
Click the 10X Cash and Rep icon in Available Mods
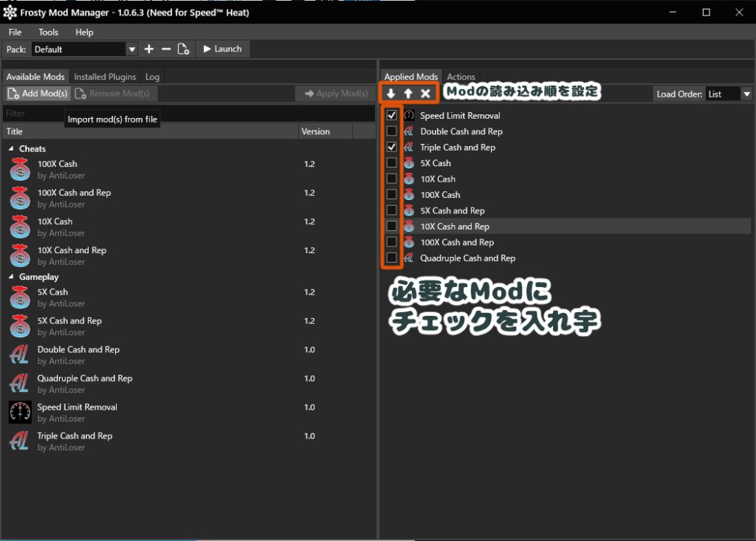pos(20,255)
